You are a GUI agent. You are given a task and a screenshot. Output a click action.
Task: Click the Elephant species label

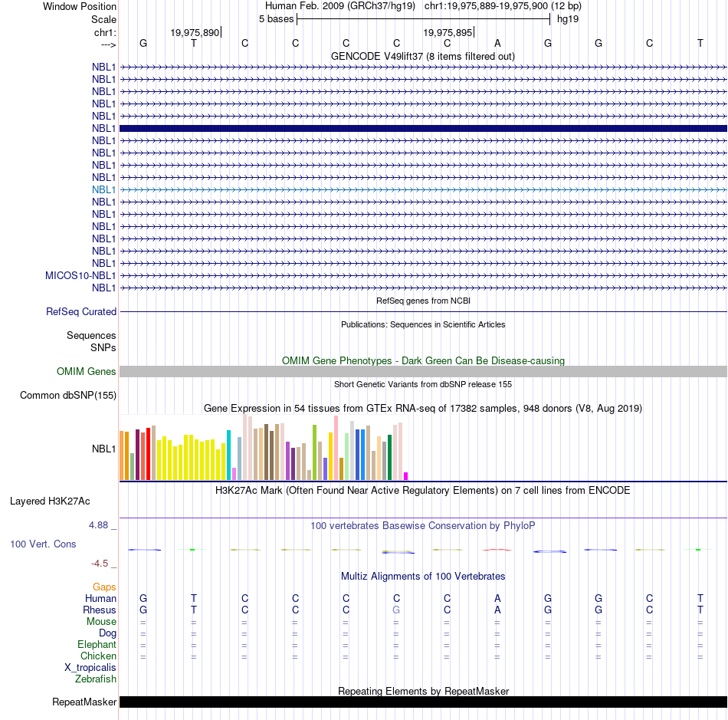tap(97, 645)
